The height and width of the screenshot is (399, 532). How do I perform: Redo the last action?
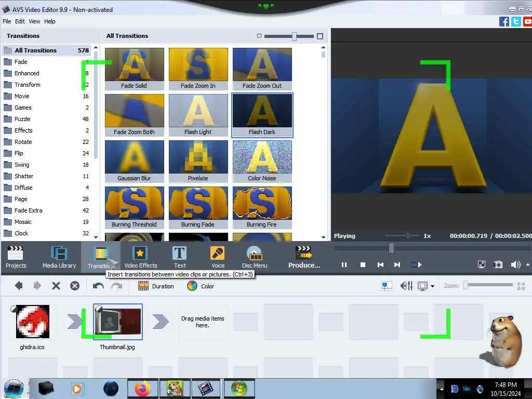(x=117, y=286)
